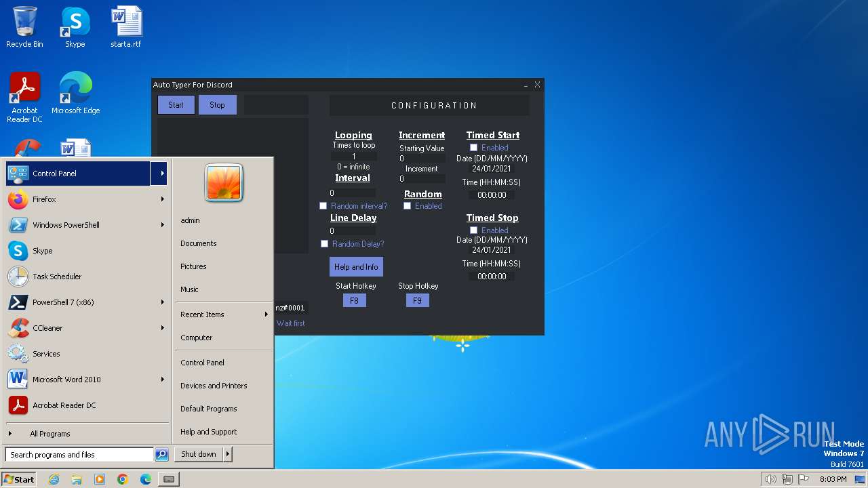This screenshot has width=868, height=488.
Task: Expand the Microsoft Word 2010 jump list arrow
Action: click(162, 380)
